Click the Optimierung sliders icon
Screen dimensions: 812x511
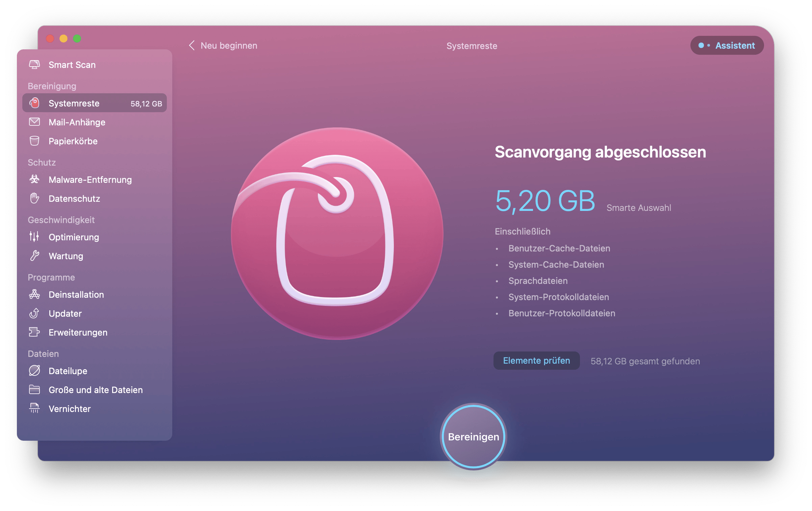34,237
